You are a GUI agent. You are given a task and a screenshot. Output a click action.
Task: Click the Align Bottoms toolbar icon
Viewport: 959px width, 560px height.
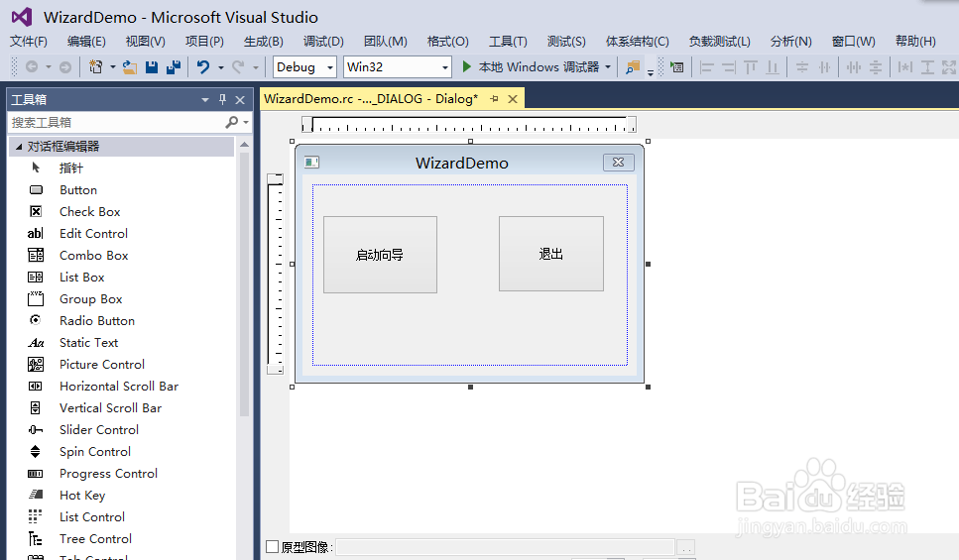773,66
